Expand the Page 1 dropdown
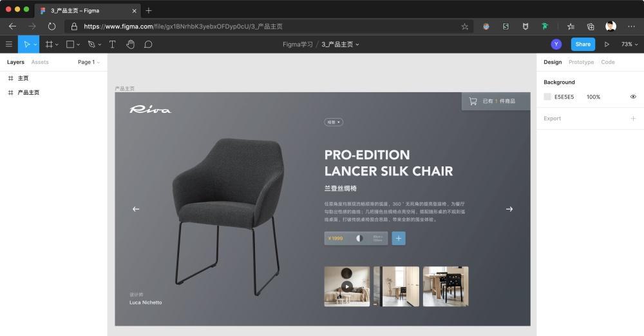This screenshot has height=336, width=644. (89, 62)
